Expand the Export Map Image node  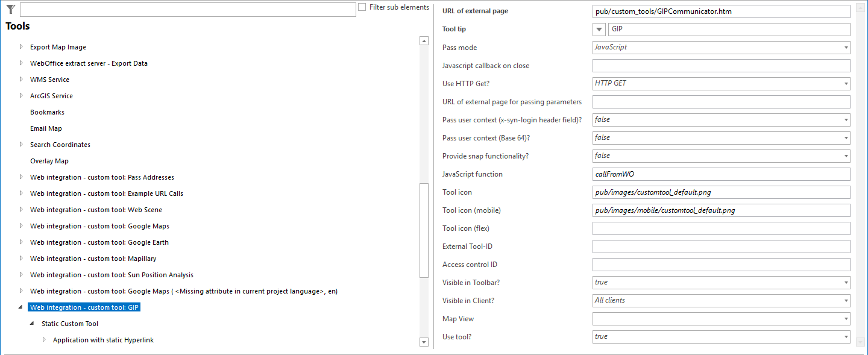click(20, 46)
